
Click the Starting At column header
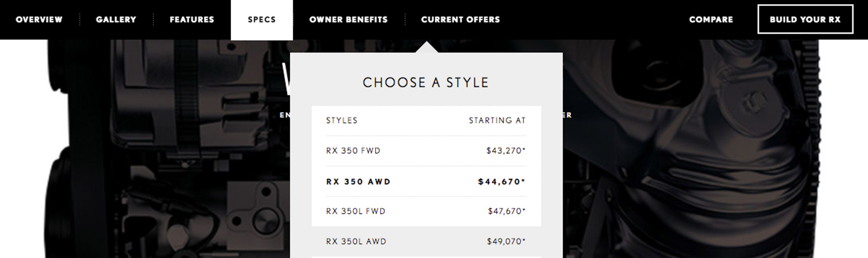click(x=497, y=121)
